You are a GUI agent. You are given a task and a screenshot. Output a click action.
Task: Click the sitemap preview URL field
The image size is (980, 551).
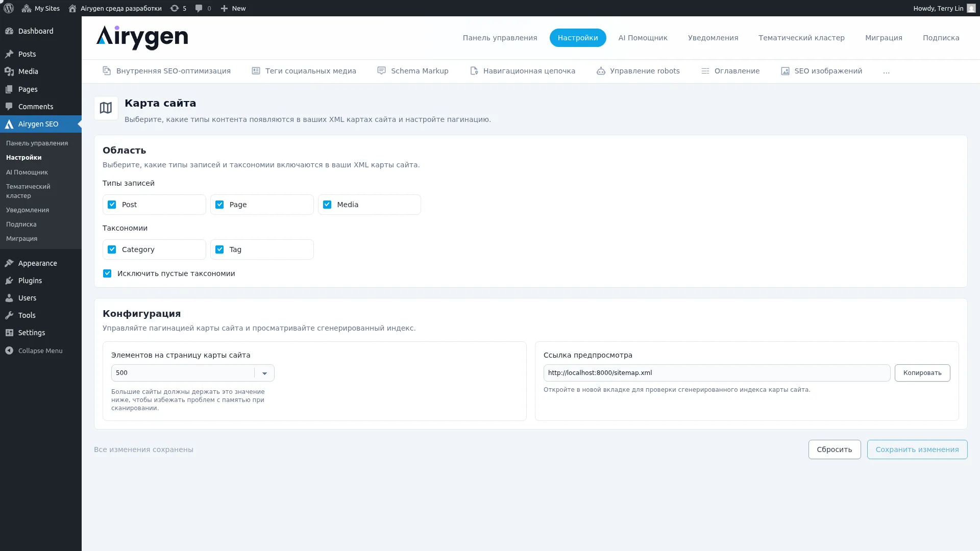click(x=717, y=373)
